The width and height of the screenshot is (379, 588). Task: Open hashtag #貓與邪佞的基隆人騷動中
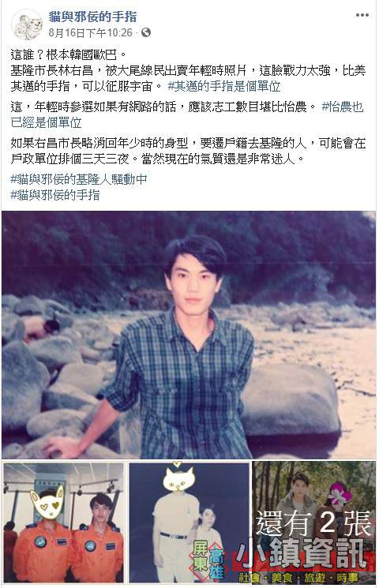tap(79, 180)
